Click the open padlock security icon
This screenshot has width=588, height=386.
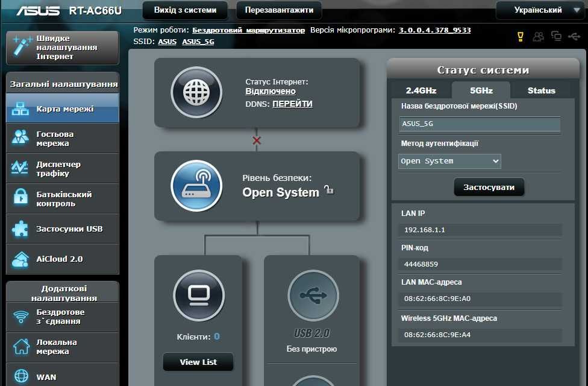click(x=329, y=189)
